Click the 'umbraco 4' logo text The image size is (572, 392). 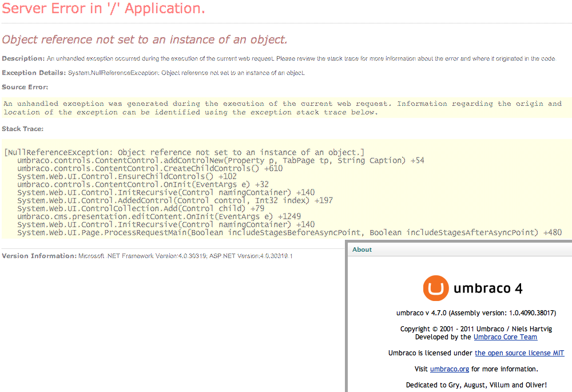(488, 288)
